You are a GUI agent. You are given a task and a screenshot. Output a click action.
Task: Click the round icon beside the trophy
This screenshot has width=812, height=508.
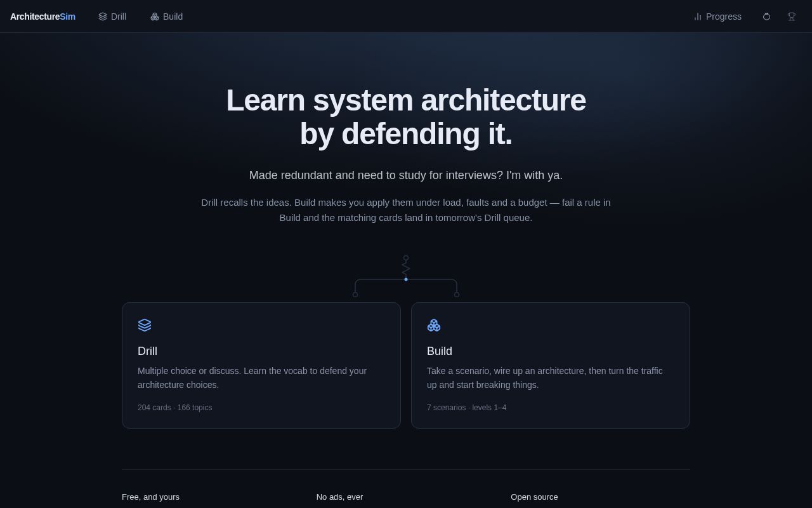pos(766,17)
